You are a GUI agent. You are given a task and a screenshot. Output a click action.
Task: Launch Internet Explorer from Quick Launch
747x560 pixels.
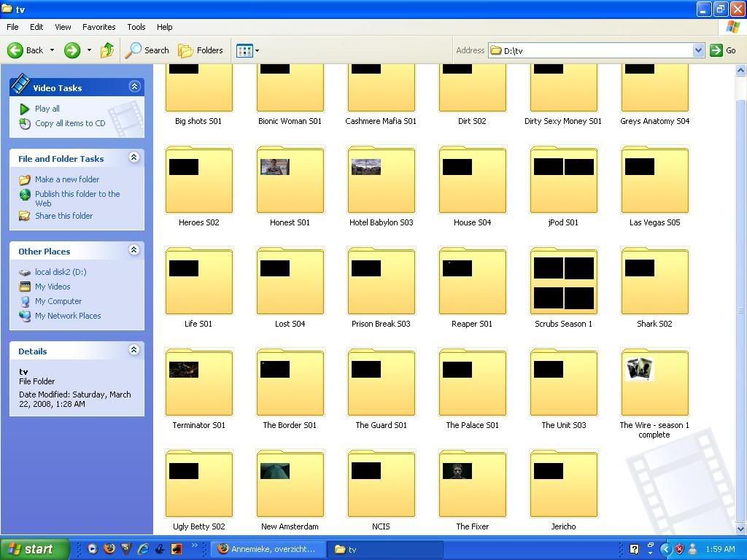pyautogui.click(x=142, y=549)
